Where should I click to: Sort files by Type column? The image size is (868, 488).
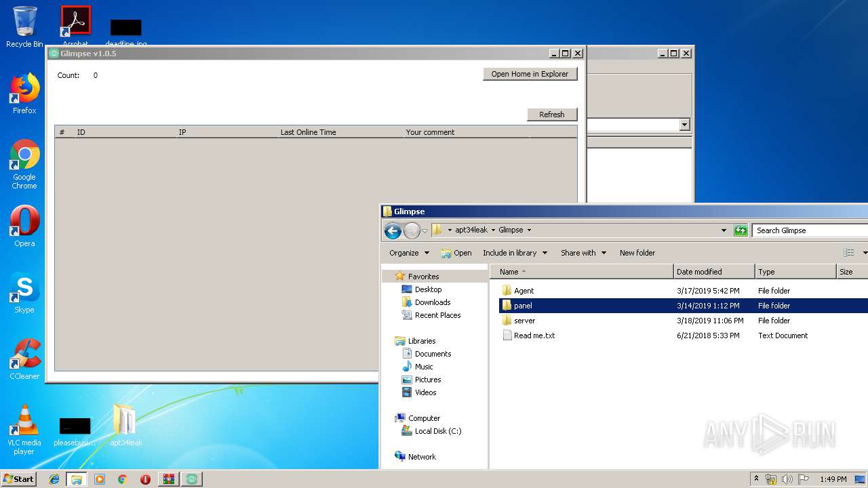[x=795, y=272]
